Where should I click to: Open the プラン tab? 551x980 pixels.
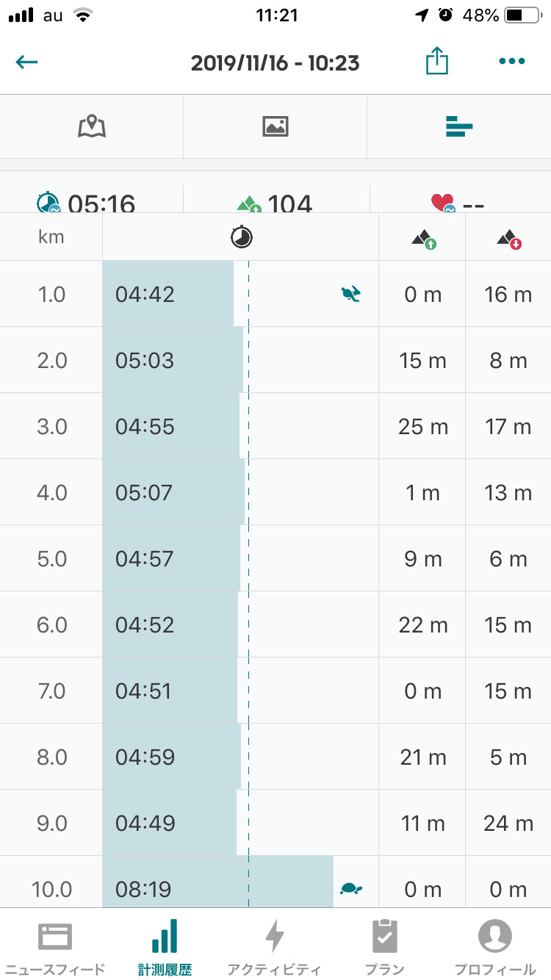tap(385, 945)
